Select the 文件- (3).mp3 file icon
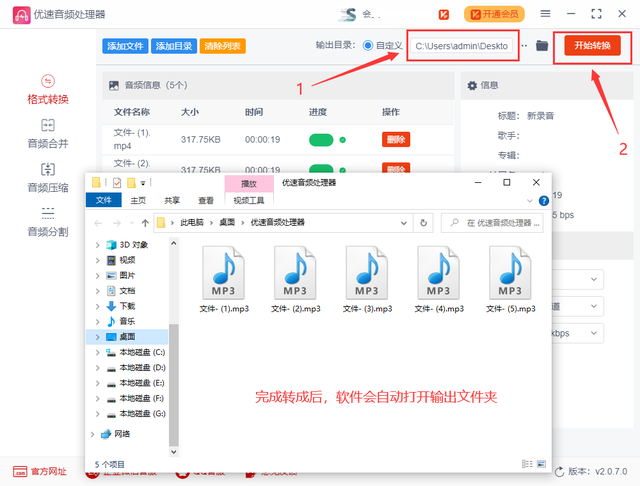 pos(367,272)
